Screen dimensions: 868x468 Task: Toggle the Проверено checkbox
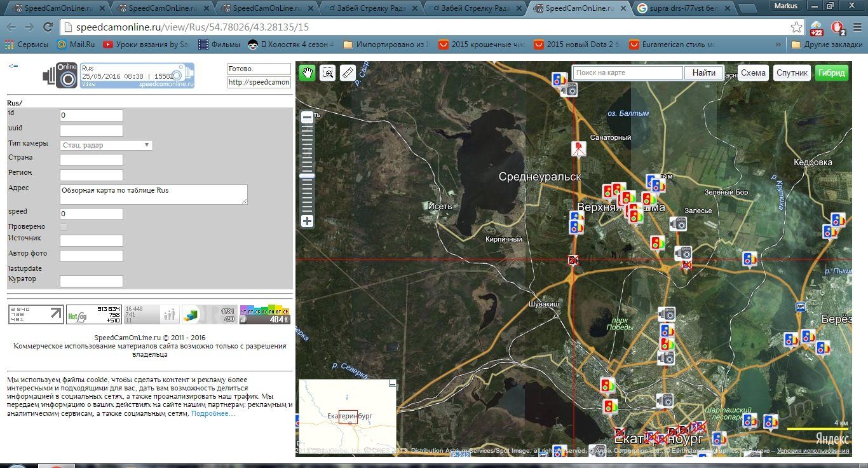tap(64, 227)
